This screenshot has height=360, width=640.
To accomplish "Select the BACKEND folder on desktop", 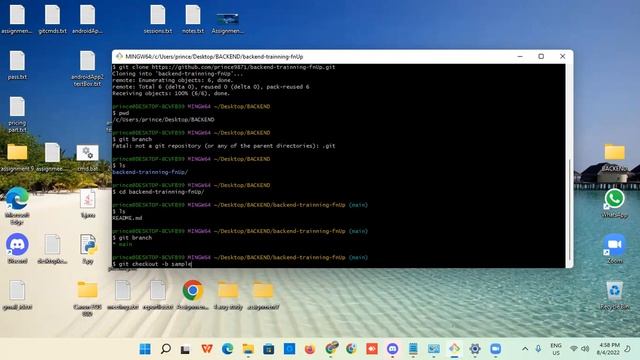I will tap(614, 157).
